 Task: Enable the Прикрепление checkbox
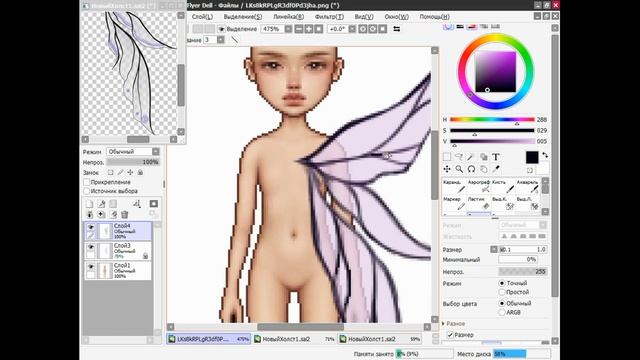(x=87, y=182)
